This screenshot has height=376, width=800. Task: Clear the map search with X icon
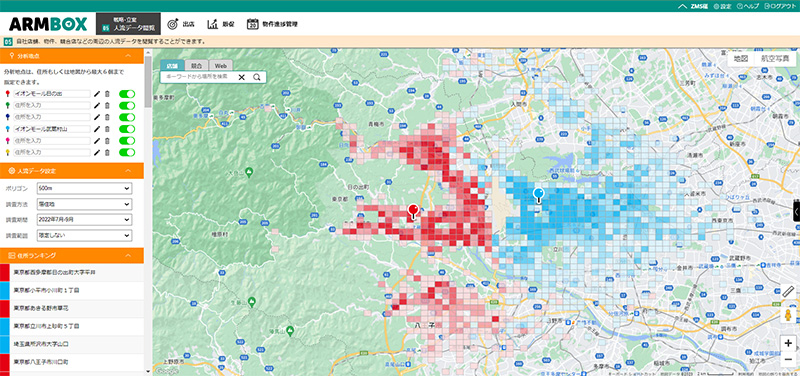(241, 77)
